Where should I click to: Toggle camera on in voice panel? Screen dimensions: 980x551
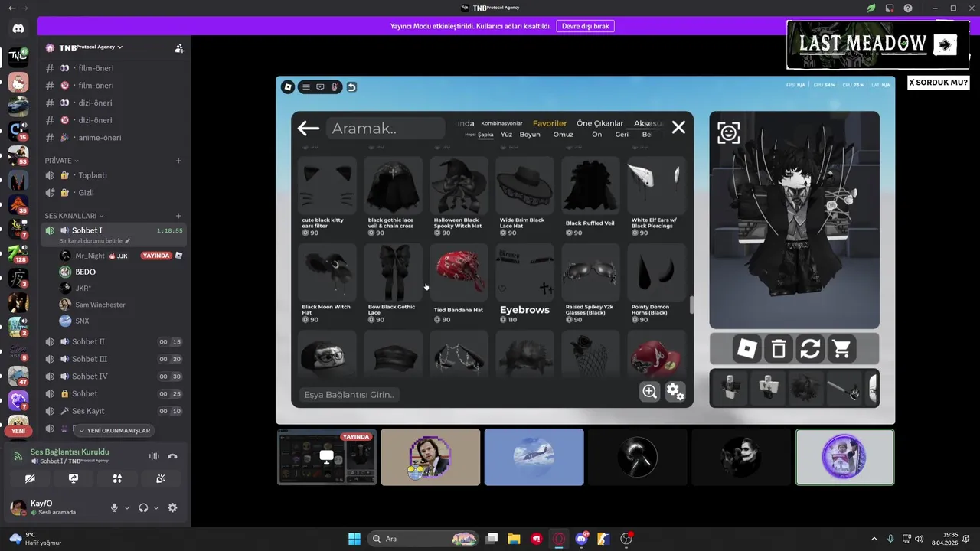coord(30,478)
